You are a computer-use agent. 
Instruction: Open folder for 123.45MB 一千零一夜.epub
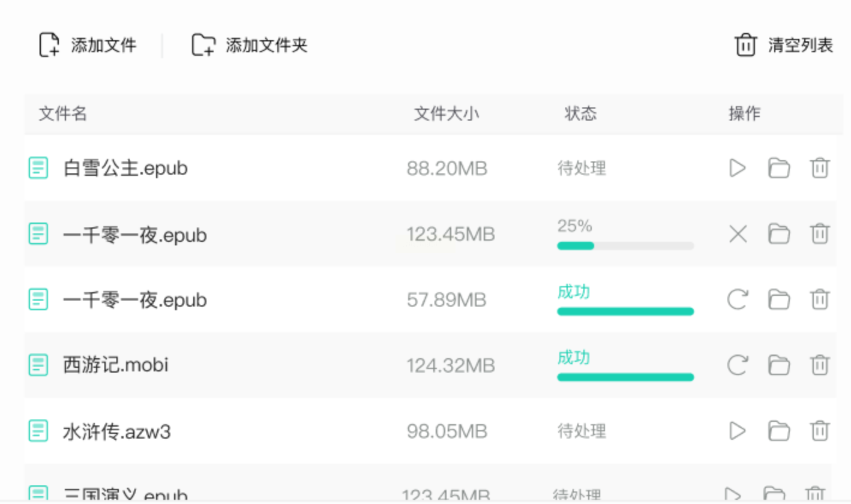[x=778, y=234]
